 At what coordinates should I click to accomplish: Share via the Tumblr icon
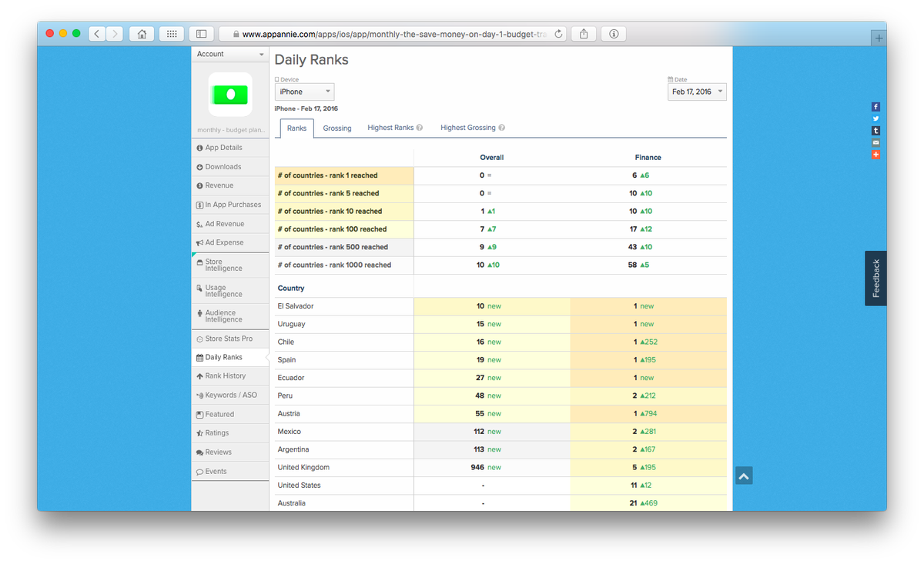875,131
